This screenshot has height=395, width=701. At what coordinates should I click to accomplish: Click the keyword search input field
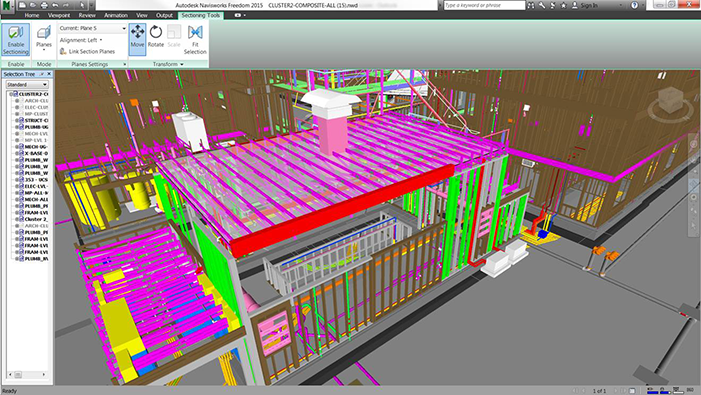point(485,5)
